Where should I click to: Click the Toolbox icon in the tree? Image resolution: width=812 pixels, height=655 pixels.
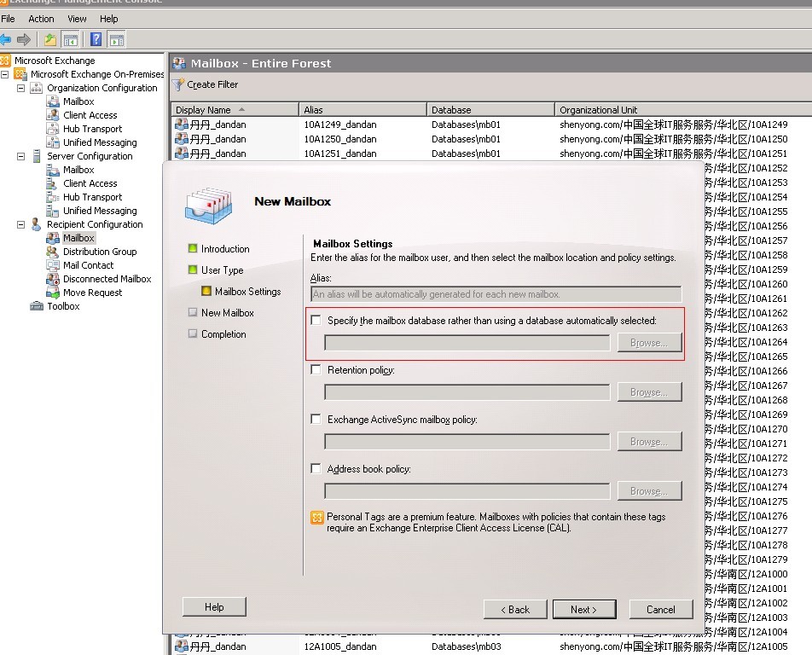point(36,306)
